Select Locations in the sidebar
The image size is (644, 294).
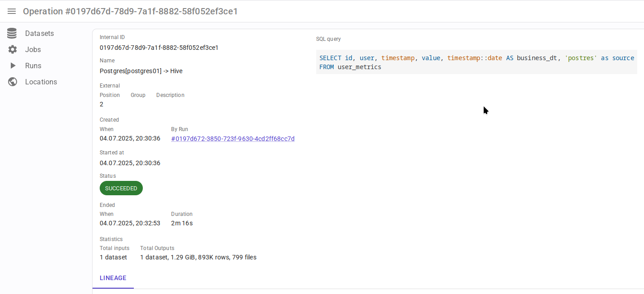(41, 82)
